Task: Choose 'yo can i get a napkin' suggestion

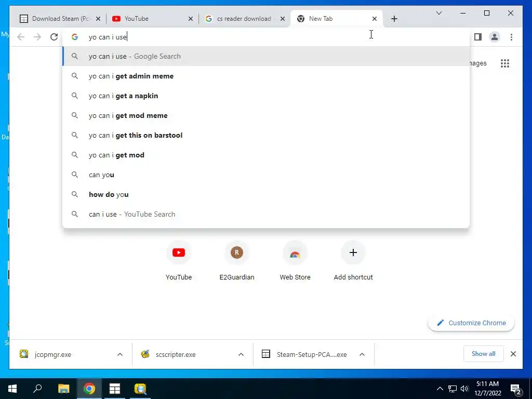Action: pos(266,96)
